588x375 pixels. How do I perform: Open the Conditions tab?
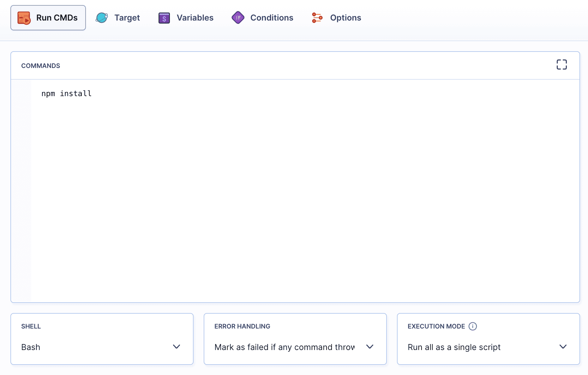(262, 18)
